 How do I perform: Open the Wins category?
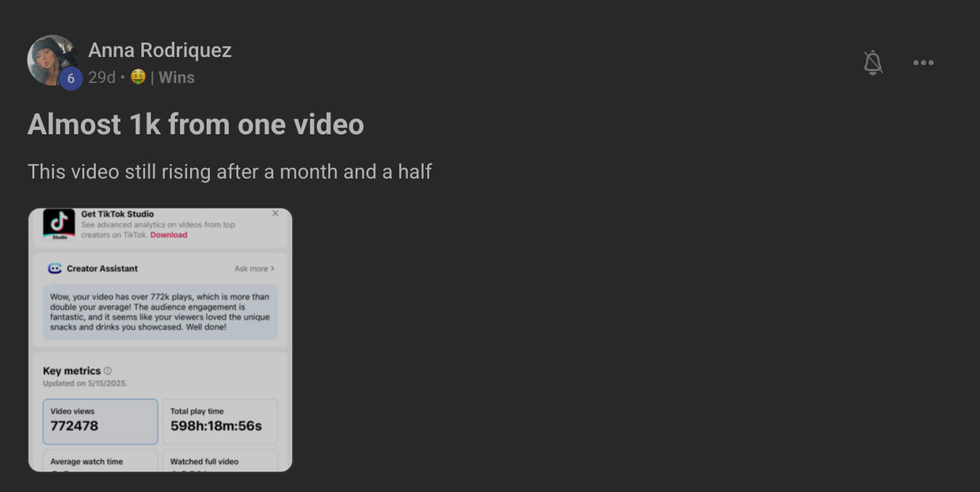(177, 78)
